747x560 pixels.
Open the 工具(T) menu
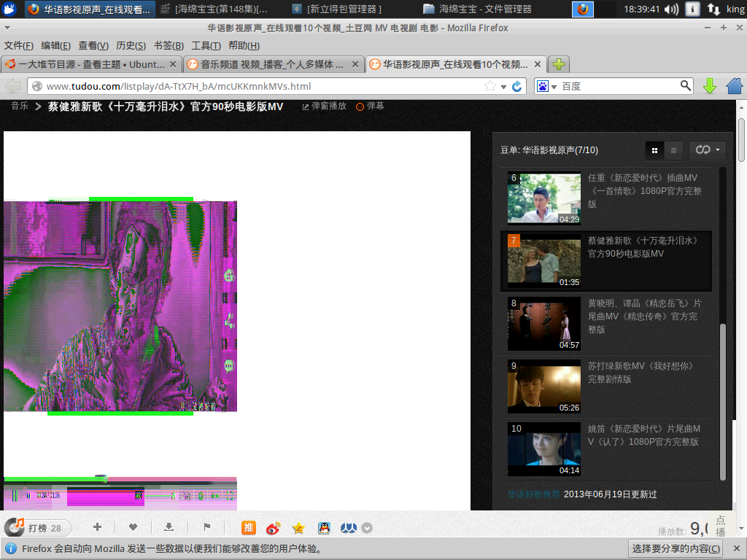pos(206,46)
